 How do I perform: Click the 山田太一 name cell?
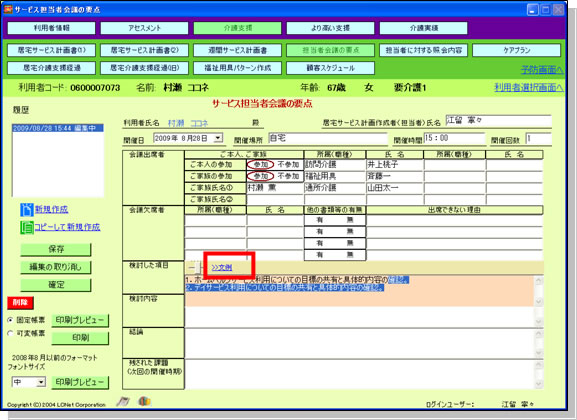(395, 188)
